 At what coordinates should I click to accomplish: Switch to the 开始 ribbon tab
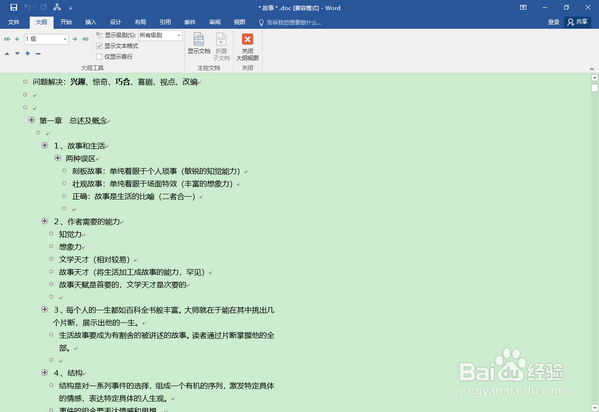pos(66,22)
